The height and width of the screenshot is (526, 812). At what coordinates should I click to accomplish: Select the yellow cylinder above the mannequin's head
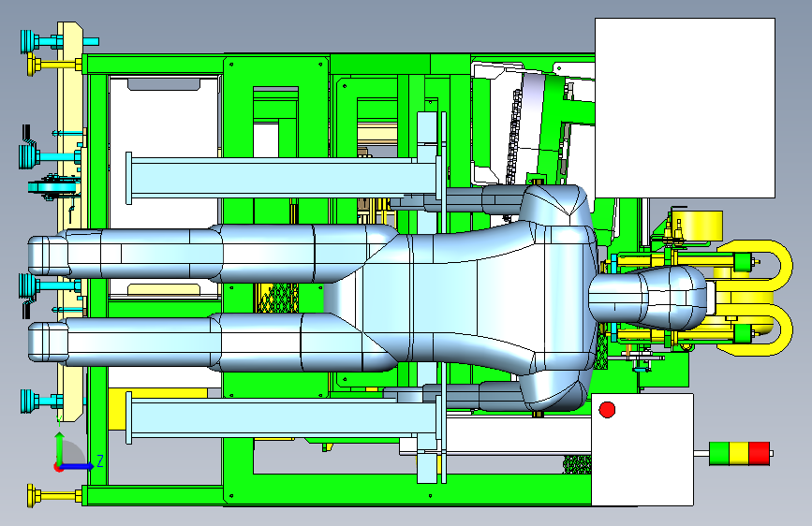(x=697, y=226)
